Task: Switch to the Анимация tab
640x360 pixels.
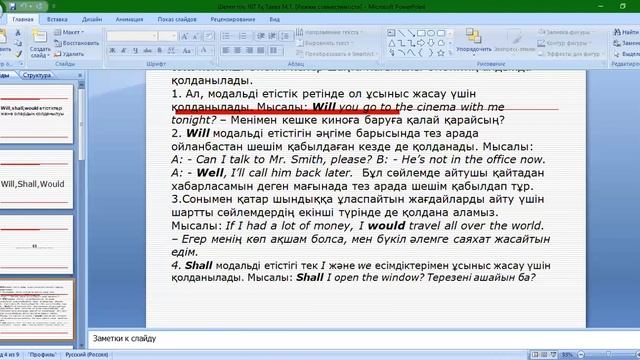Action: [129, 19]
